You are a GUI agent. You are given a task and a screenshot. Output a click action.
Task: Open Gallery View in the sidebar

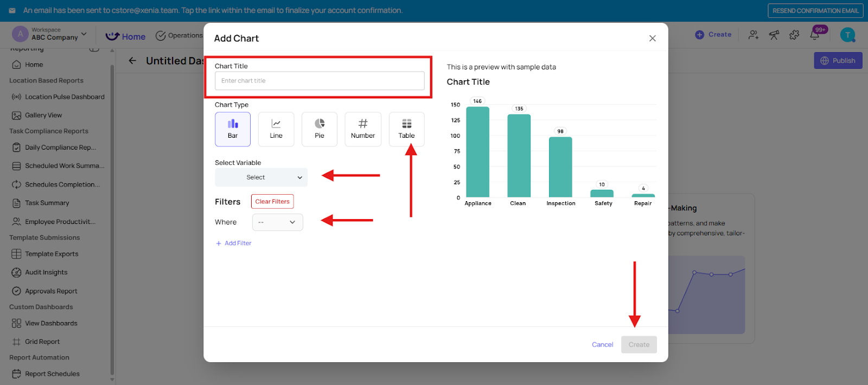(43, 116)
